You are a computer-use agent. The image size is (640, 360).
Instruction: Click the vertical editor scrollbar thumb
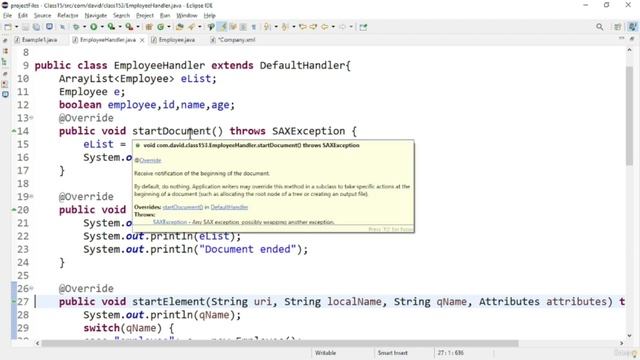[x=629, y=116]
